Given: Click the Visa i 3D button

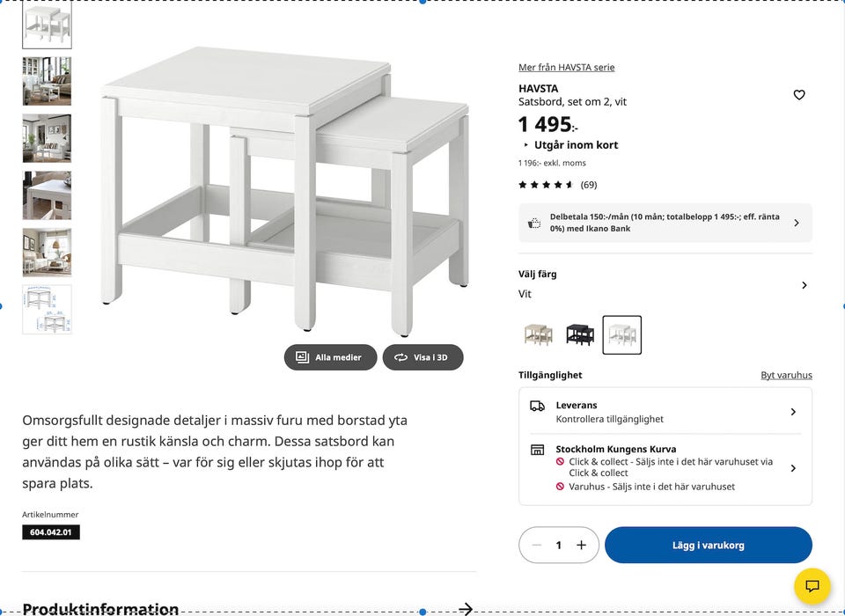Looking at the screenshot, I should [x=422, y=357].
